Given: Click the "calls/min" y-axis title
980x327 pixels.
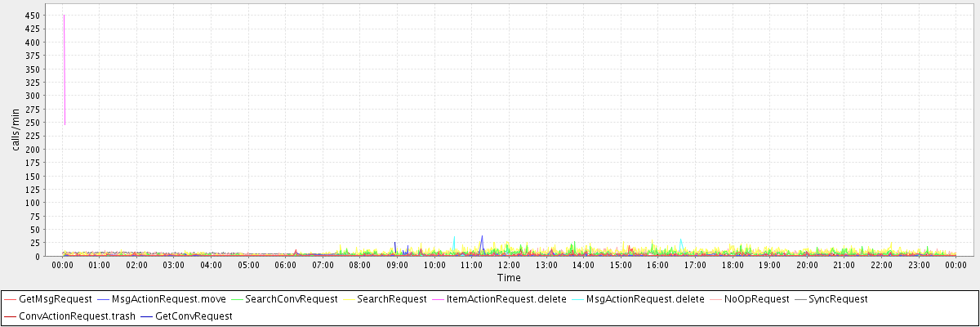Looking at the screenshot, I should point(16,129).
